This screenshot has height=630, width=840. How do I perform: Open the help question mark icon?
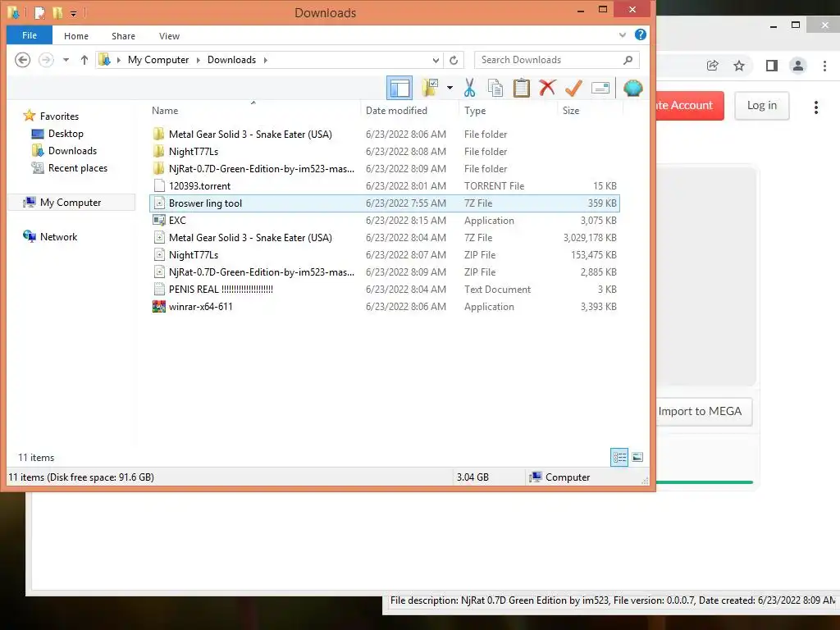640,34
